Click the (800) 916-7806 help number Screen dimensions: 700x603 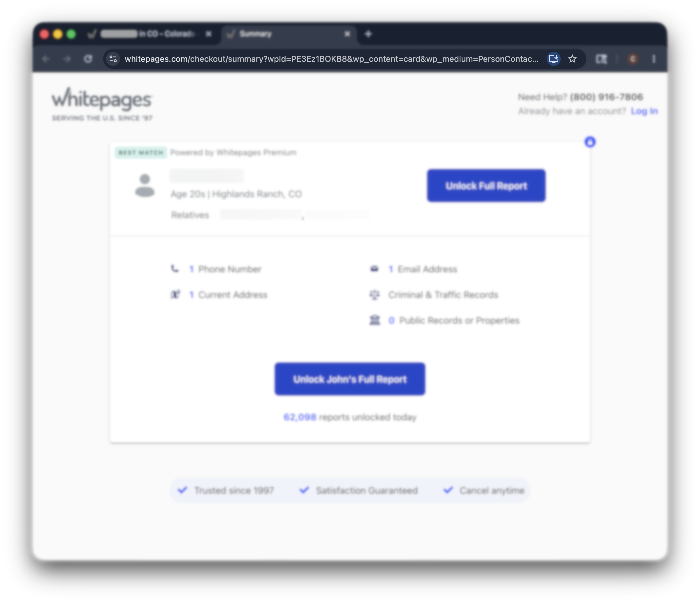click(x=606, y=97)
